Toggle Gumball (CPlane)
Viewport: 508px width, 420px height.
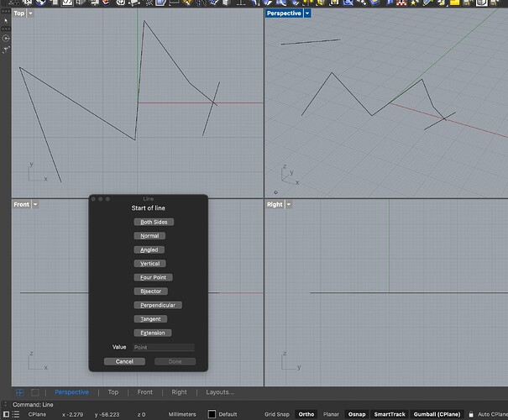[x=437, y=414]
